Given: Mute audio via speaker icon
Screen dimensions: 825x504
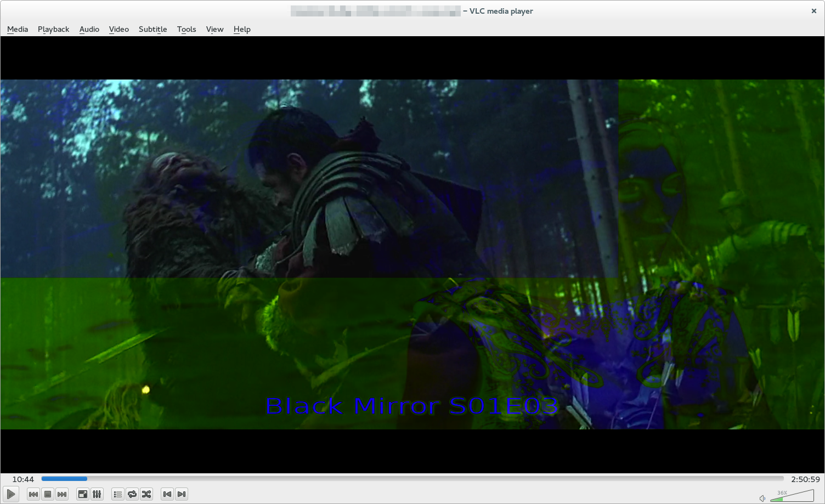Looking at the screenshot, I should (762, 498).
